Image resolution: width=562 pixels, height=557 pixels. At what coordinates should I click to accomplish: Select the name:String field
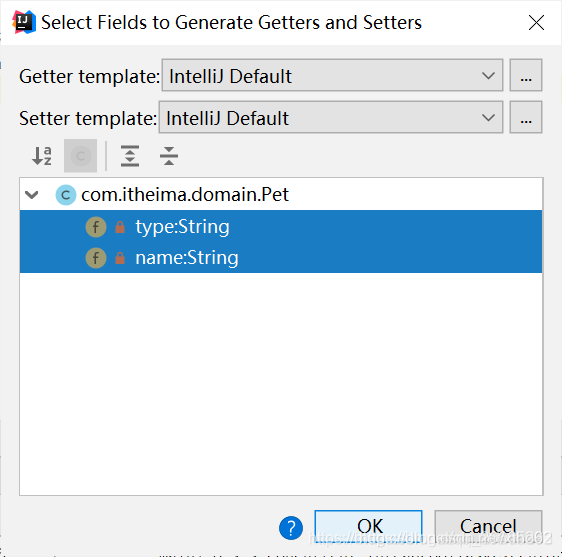tap(281, 257)
